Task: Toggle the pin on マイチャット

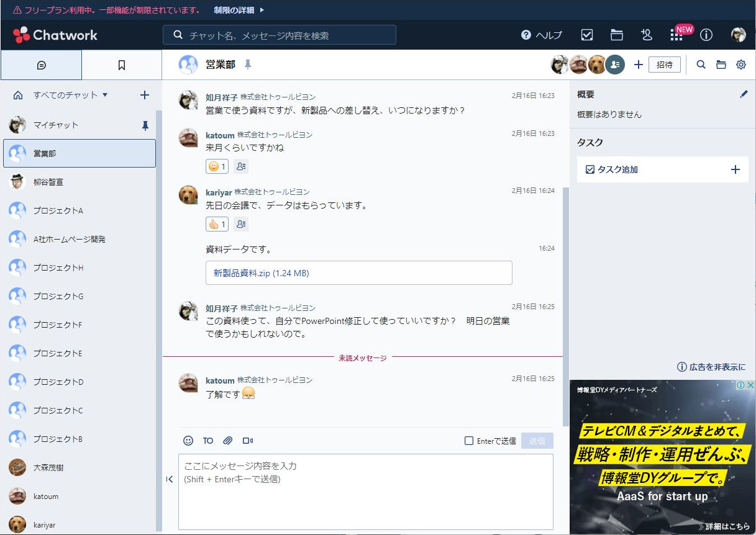Action: click(145, 125)
